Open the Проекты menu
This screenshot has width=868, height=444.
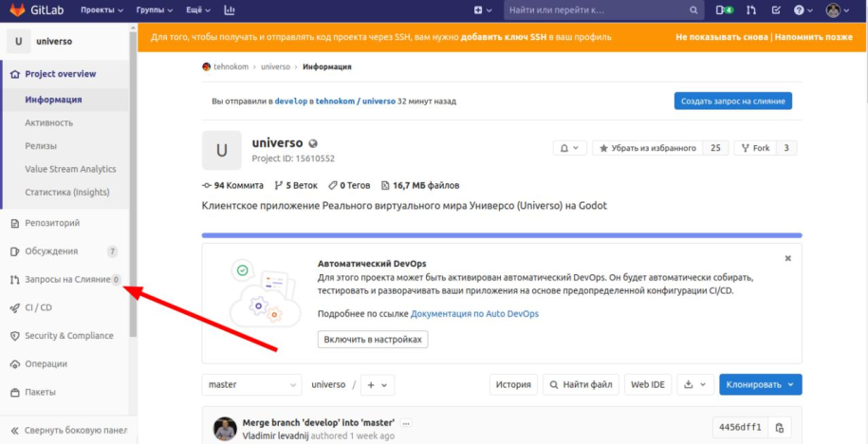coord(102,10)
